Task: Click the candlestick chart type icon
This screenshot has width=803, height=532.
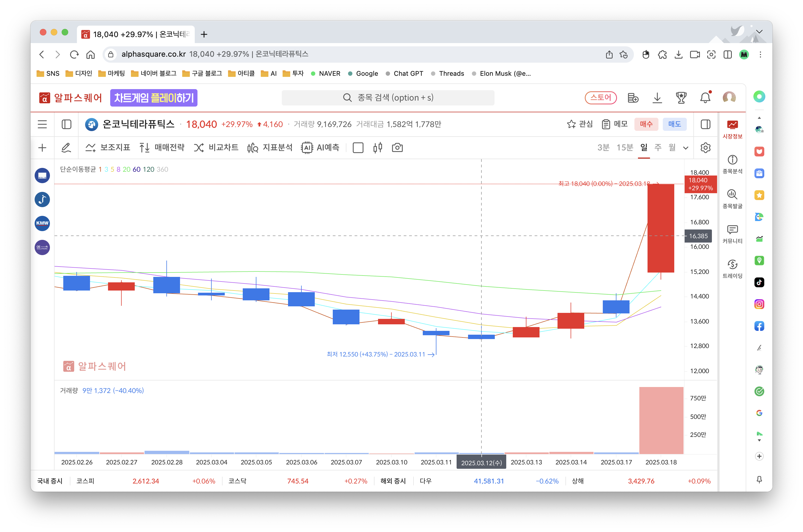Action: (377, 148)
